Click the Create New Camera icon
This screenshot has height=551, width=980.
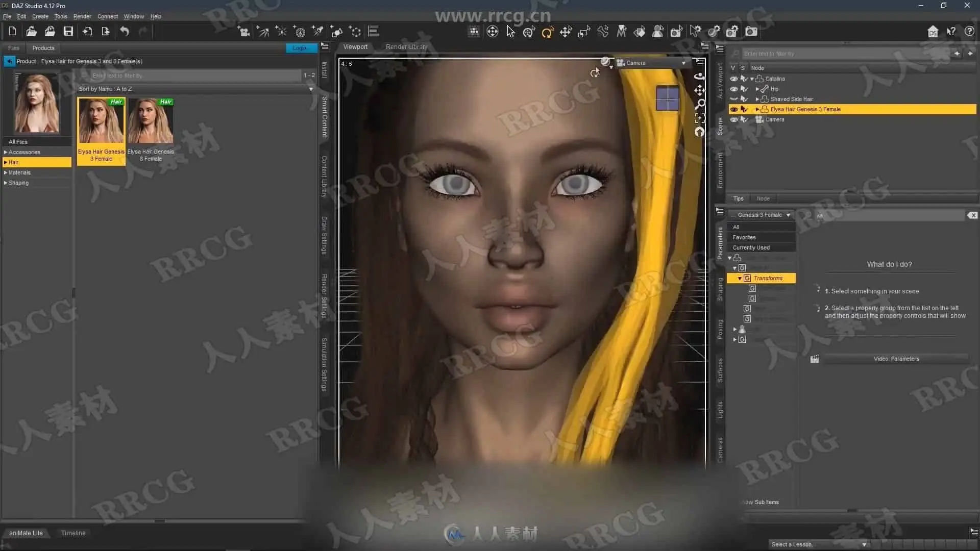243,32
